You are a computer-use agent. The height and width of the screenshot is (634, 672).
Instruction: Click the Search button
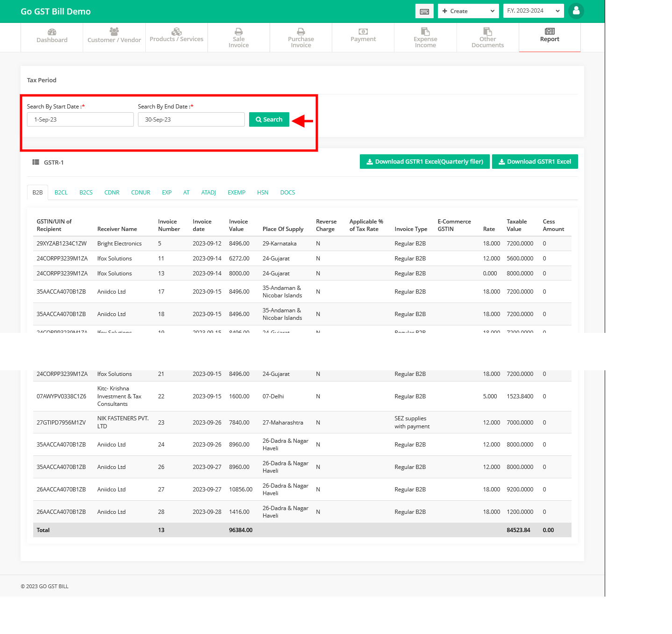(x=269, y=119)
